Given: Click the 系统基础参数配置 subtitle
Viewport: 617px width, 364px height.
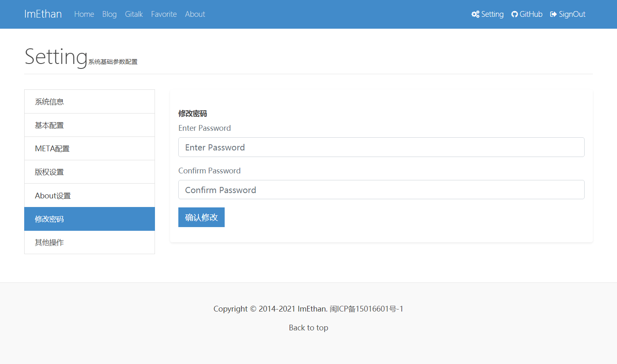Looking at the screenshot, I should pyautogui.click(x=113, y=62).
